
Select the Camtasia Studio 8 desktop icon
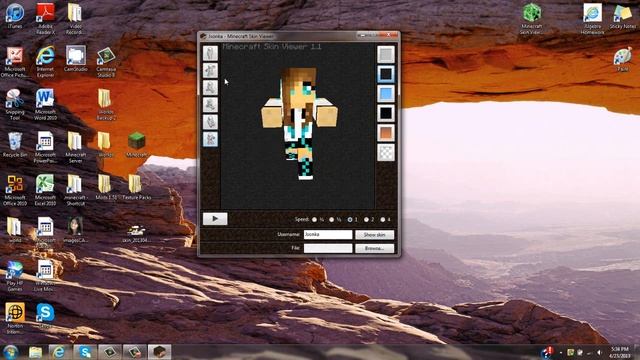pos(106,62)
